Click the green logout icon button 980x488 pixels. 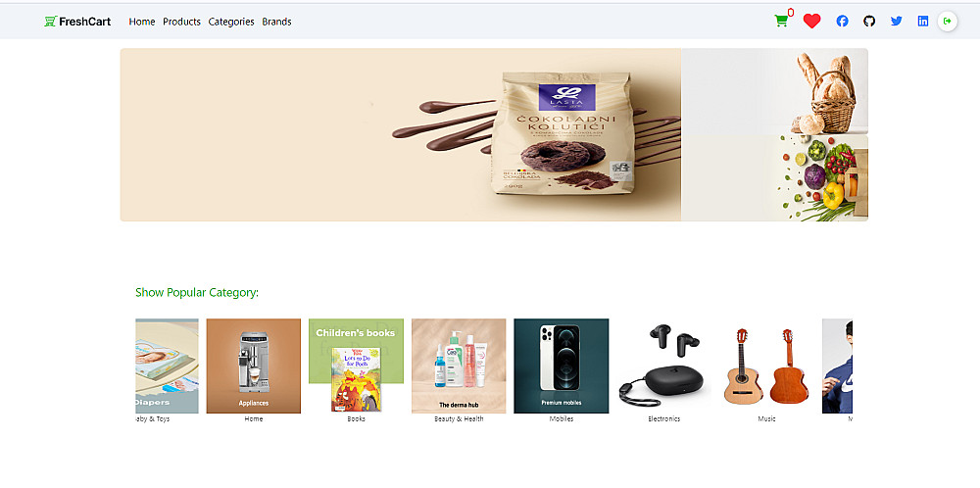(x=948, y=22)
